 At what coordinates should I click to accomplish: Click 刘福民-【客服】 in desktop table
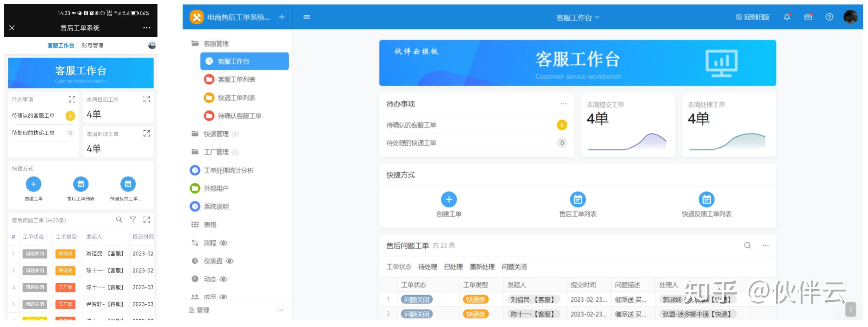point(533,299)
